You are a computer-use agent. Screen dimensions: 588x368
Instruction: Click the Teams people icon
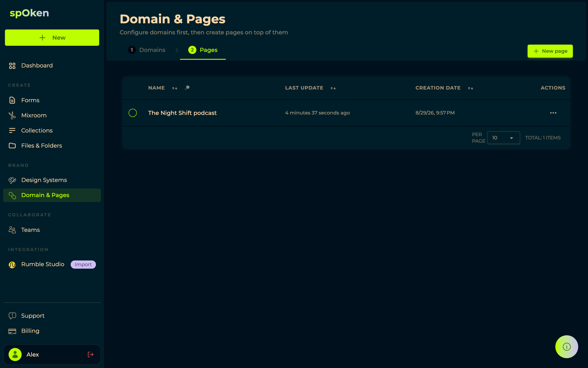[12, 230]
